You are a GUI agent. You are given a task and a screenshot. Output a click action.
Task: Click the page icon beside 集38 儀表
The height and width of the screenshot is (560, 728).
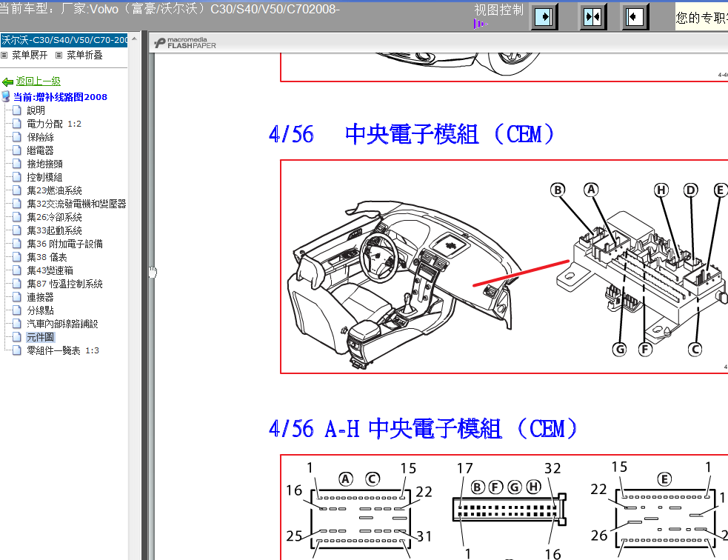click(x=17, y=257)
